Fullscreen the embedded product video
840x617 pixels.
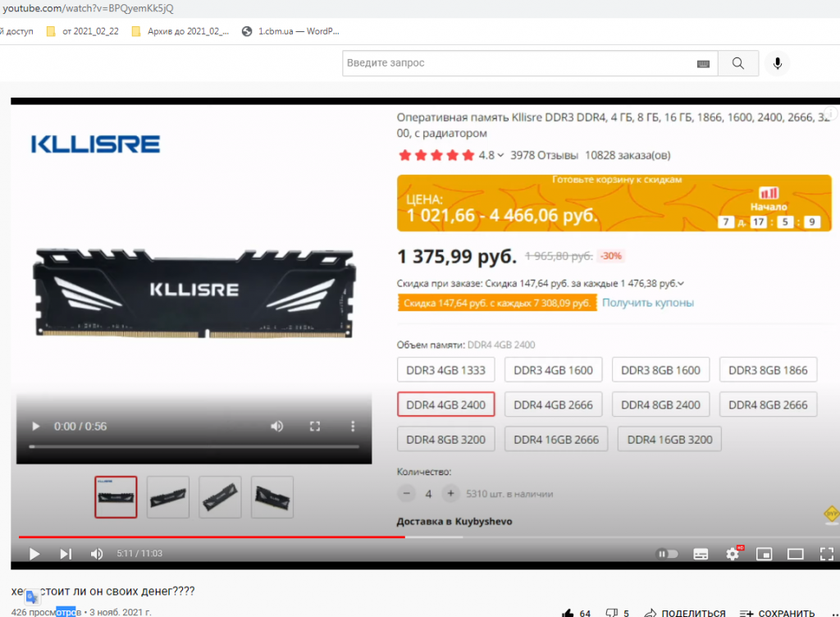coord(315,427)
